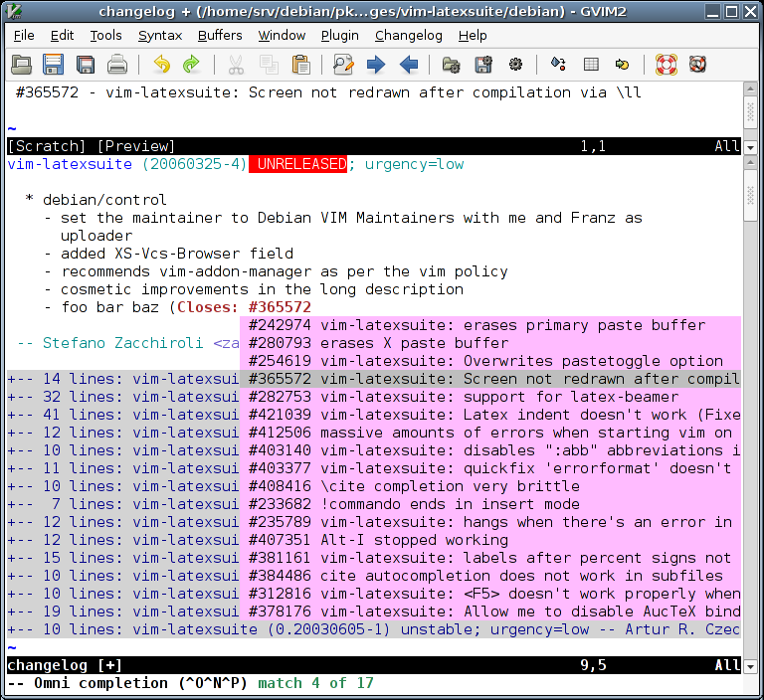Open the Tools menu

tap(105, 36)
